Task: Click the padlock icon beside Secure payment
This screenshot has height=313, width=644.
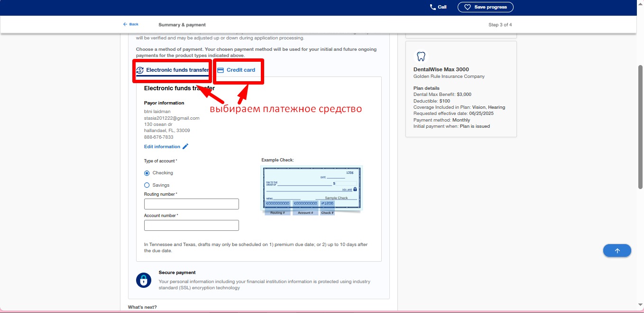Action: [144, 280]
